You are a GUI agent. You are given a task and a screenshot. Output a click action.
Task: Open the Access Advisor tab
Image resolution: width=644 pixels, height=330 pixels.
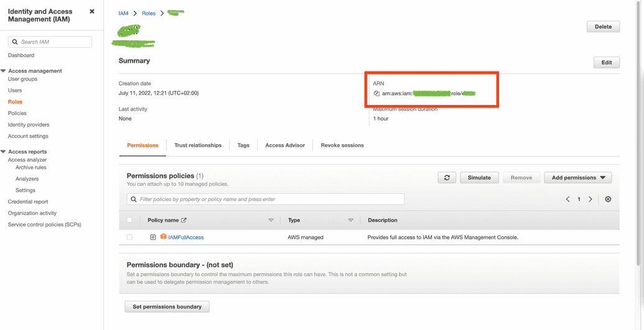pyautogui.click(x=285, y=145)
